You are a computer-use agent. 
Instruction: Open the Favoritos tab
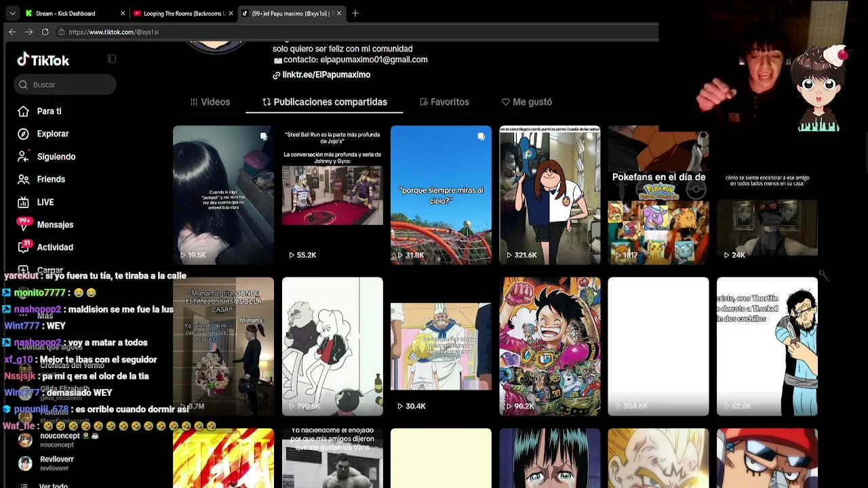(x=445, y=102)
